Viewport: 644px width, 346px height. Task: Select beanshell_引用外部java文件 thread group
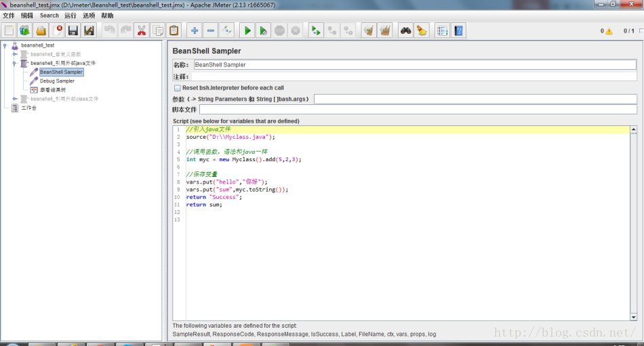click(x=63, y=63)
